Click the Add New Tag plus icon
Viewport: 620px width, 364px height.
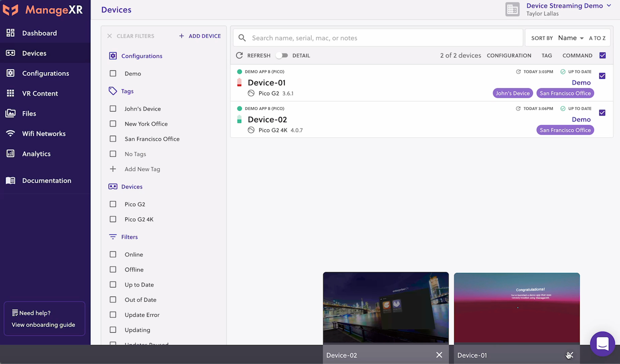tap(113, 169)
